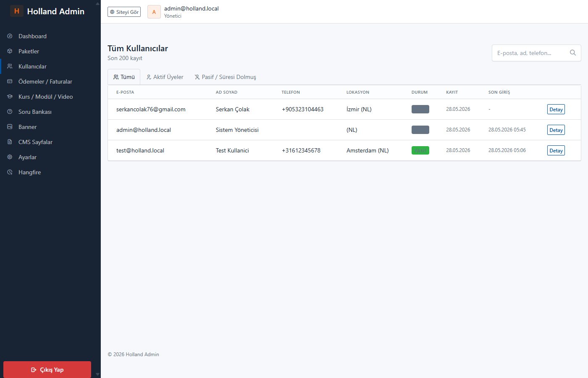The image size is (588, 378).
Task: Click the Çıkış Yap logout button
Action: coord(47,370)
